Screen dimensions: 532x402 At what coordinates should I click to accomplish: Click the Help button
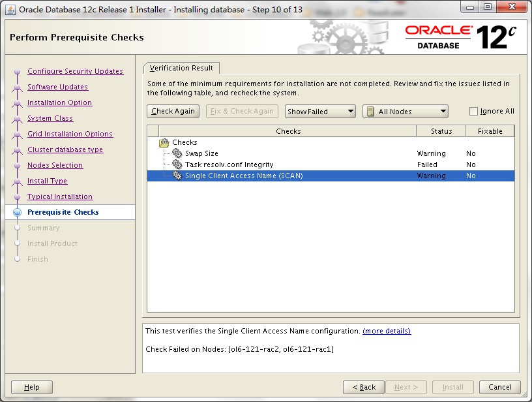[x=32, y=387]
